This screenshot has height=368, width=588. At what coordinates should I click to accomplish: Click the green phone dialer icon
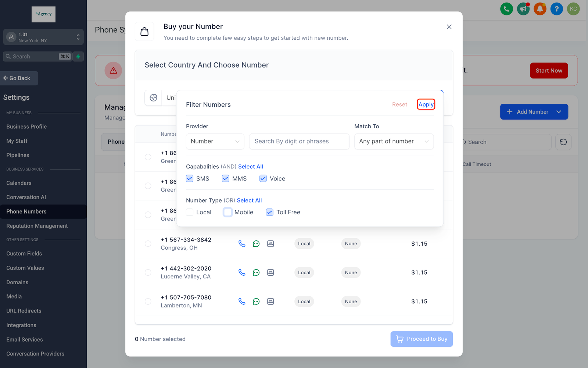coord(506,9)
